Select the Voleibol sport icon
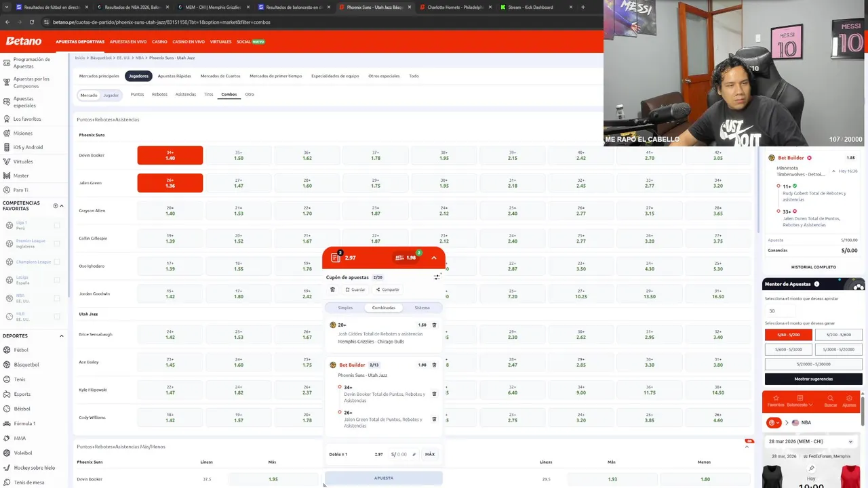Image resolution: width=868 pixels, height=488 pixels. click(7, 453)
